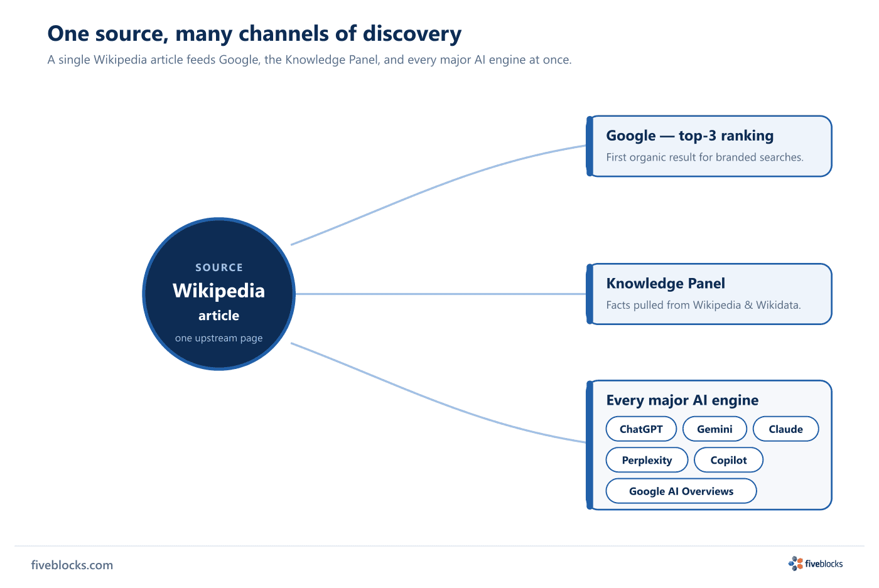Image resolution: width=879 pixels, height=588 pixels.
Task: Open the fiveblocks.com footer link
Action: 72,565
